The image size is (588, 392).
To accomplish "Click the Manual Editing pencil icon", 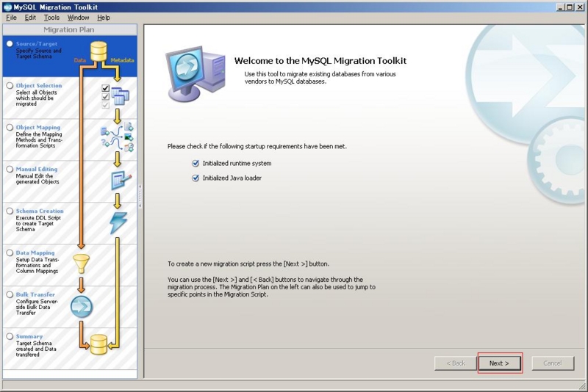I will coord(121,181).
